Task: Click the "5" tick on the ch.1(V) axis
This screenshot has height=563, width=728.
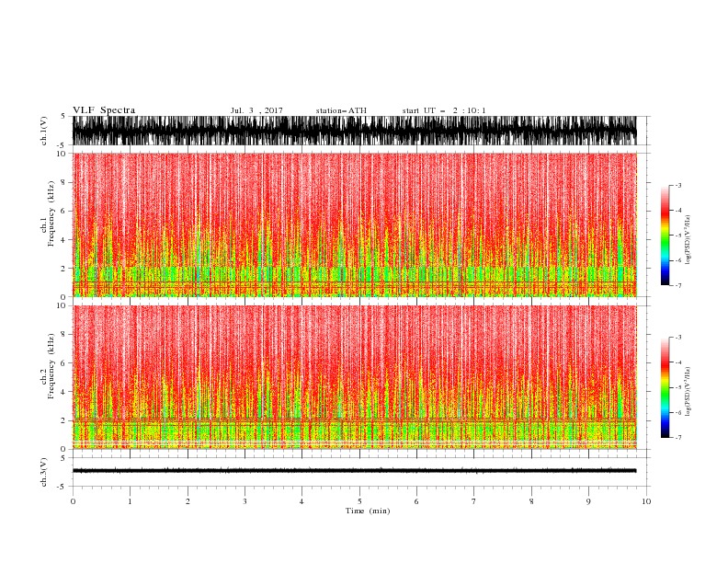Action: [x=63, y=117]
